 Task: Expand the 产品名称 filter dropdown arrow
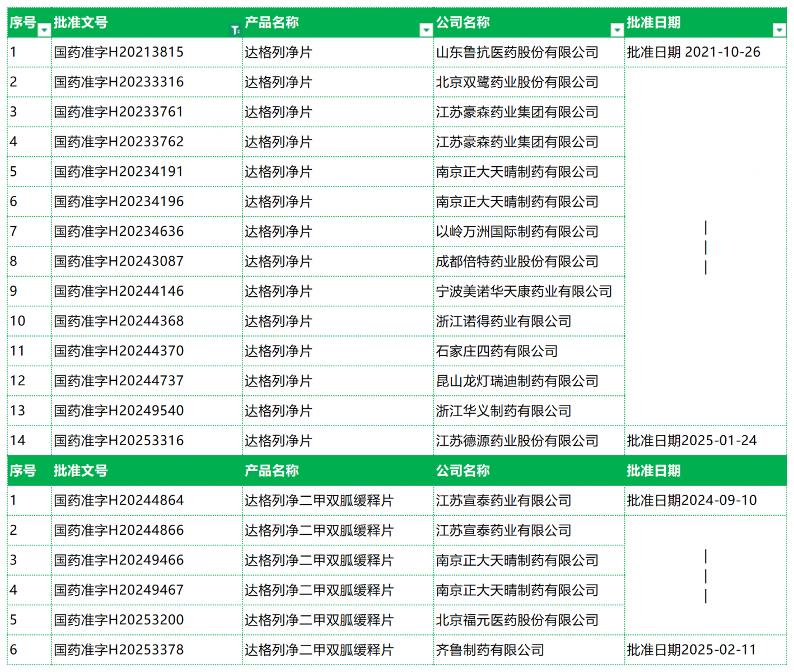(x=426, y=30)
